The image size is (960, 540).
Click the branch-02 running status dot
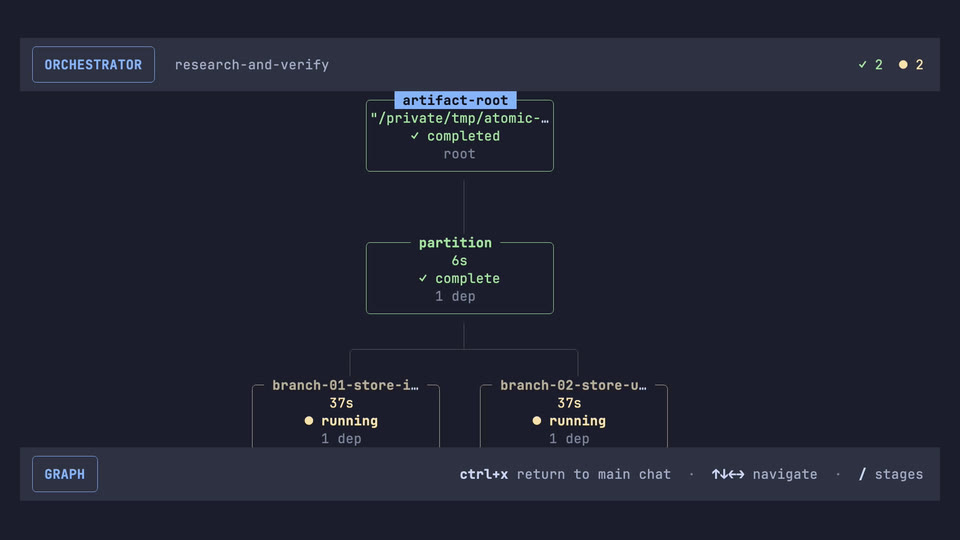[537, 421]
